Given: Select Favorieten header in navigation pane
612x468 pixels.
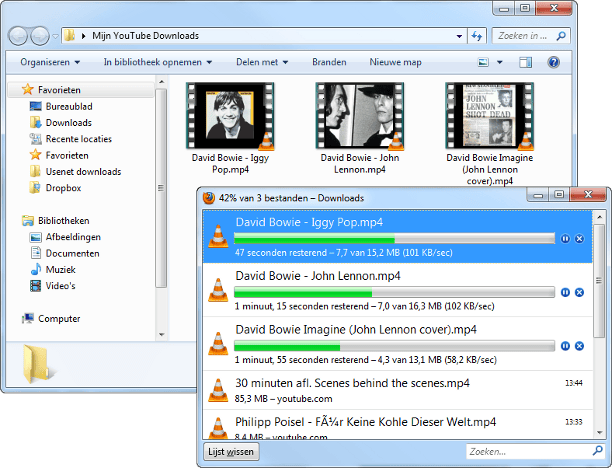Looking at the screenshot, I should coord(80,90).
